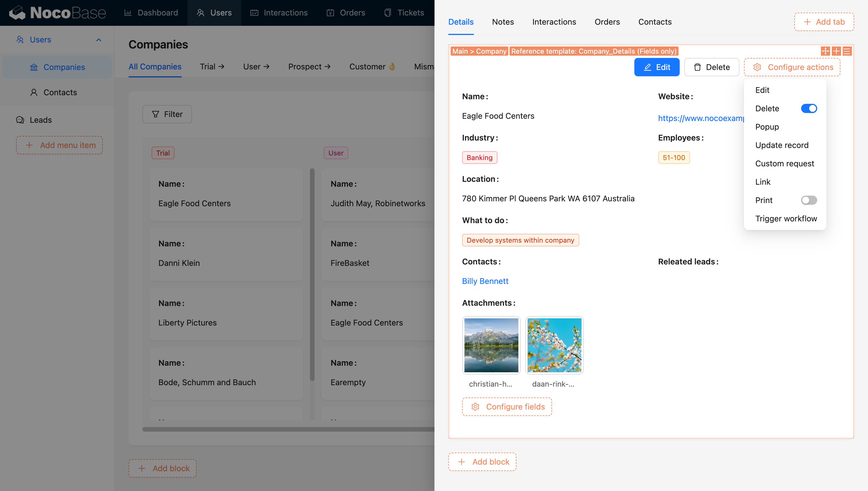Click the Banking industry tag
The height and width of the screenshot is (491, 868).
point(479,157)
